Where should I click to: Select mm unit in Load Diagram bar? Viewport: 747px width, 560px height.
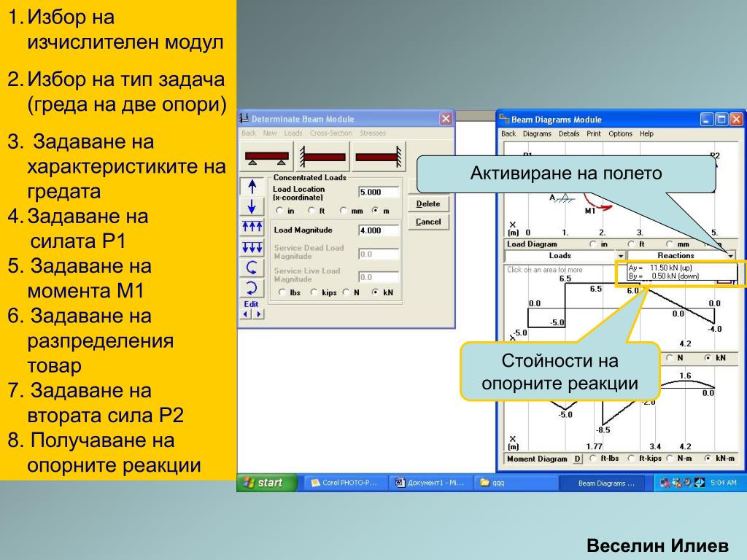coord(670,244)
